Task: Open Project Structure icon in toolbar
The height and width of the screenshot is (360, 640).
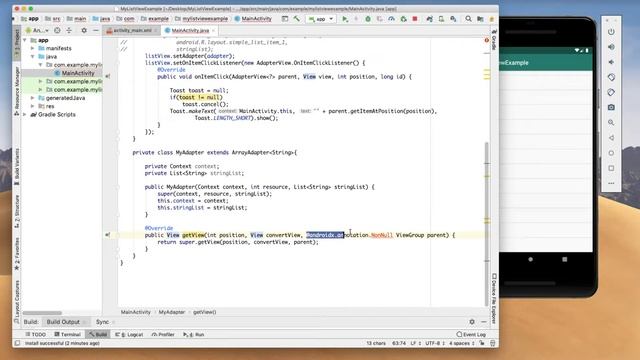Action: 480,19
